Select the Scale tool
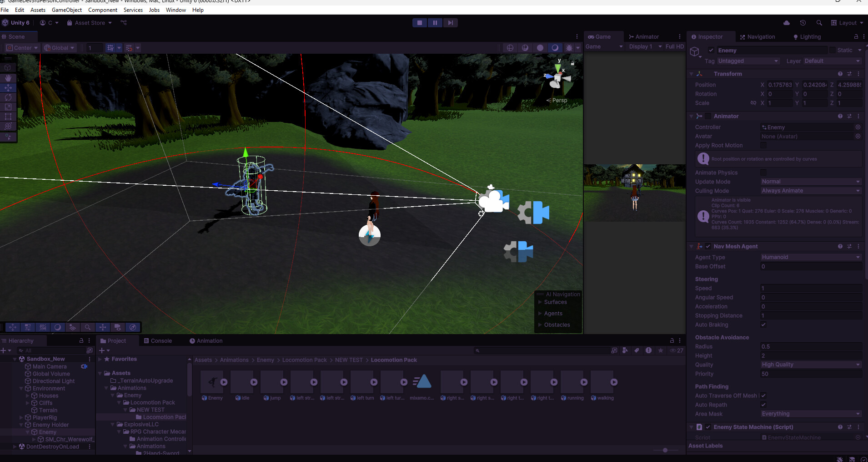Image resolution: width=868 pixels, height=462 pixels. click(x=8, y=107)
